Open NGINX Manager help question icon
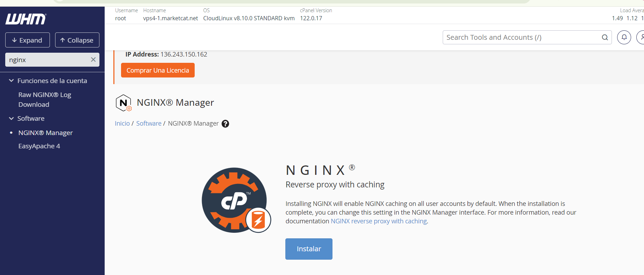This screenshot has height=275, width=644. 225,124
